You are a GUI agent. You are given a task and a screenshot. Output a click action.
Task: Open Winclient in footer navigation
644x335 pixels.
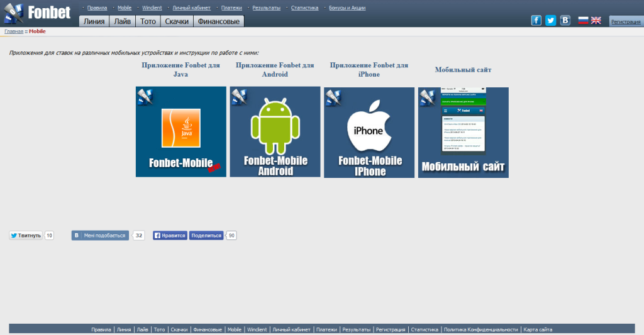pyautogui.click(x=257, y=330)
